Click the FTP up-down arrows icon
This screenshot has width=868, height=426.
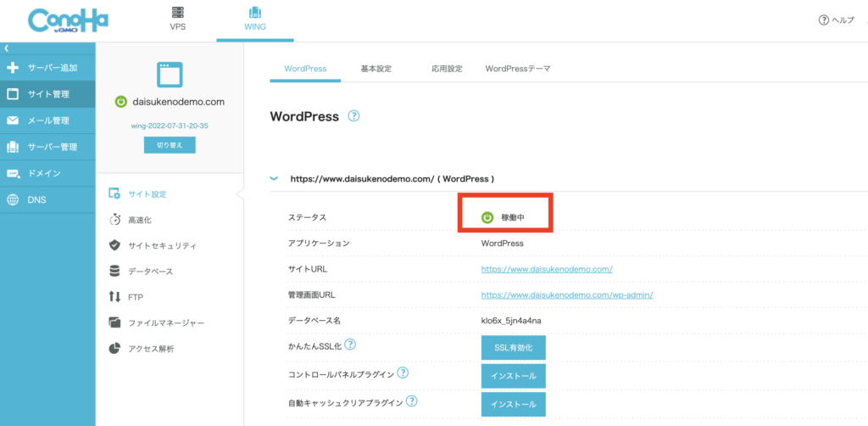click(x=114, y=297)
